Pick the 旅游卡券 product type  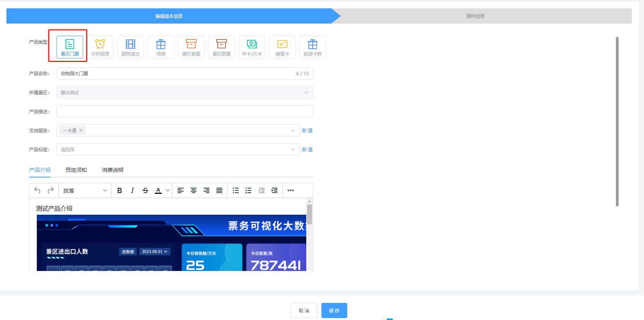pyautogui.click(x=313, y=47)
